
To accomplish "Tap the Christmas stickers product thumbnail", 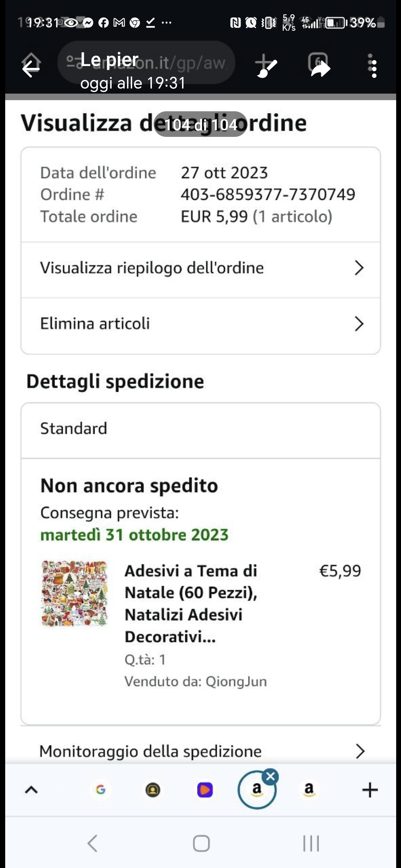I will [75, 594].
